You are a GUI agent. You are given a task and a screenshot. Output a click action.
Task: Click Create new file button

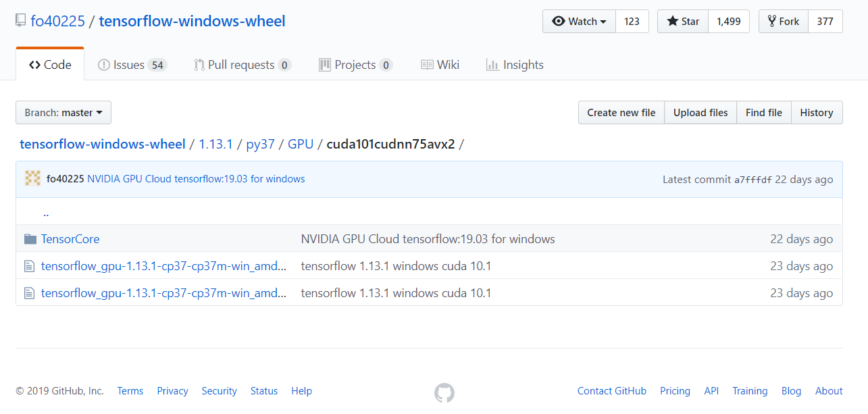[x=621, y=113]
